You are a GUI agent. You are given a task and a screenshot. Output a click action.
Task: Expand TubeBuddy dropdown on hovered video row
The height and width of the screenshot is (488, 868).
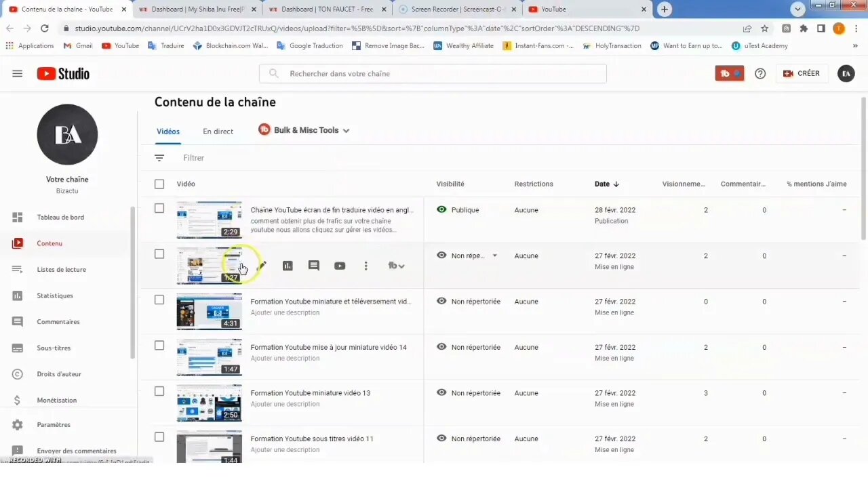click(x=396, y=266)
